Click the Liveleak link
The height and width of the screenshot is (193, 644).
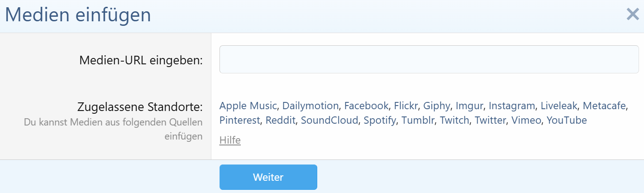tap(559, 106)
